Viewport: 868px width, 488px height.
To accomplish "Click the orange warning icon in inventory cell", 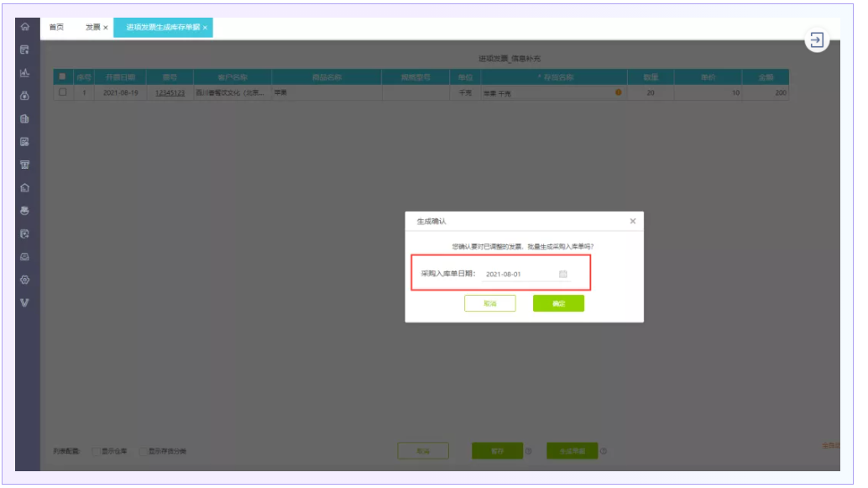I will tap(619, 92).
